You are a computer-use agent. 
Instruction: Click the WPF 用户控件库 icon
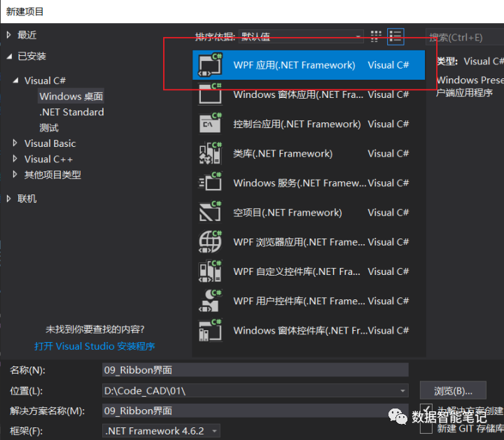(x=210, y=301)
